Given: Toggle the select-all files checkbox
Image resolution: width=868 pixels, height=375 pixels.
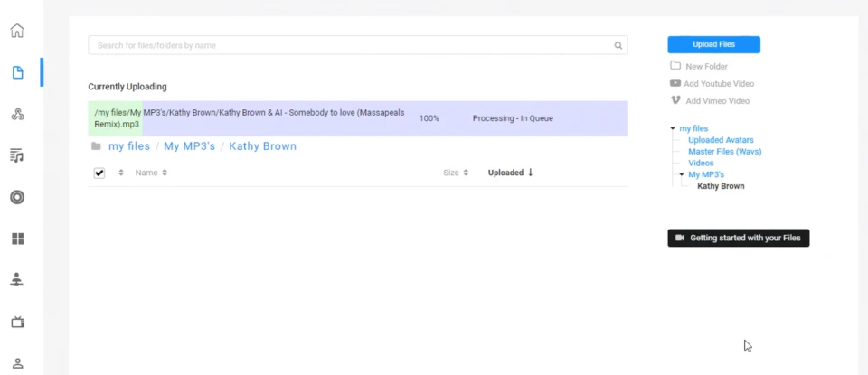Looking at the screenshot, I should point(99,173).
